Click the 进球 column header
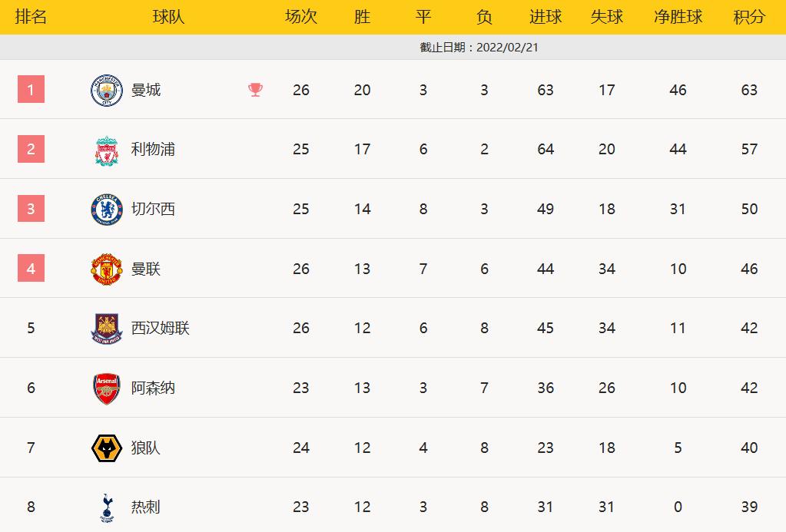Image resolution: width=786 pixels, height=532 pixels. tap(546, 17)
